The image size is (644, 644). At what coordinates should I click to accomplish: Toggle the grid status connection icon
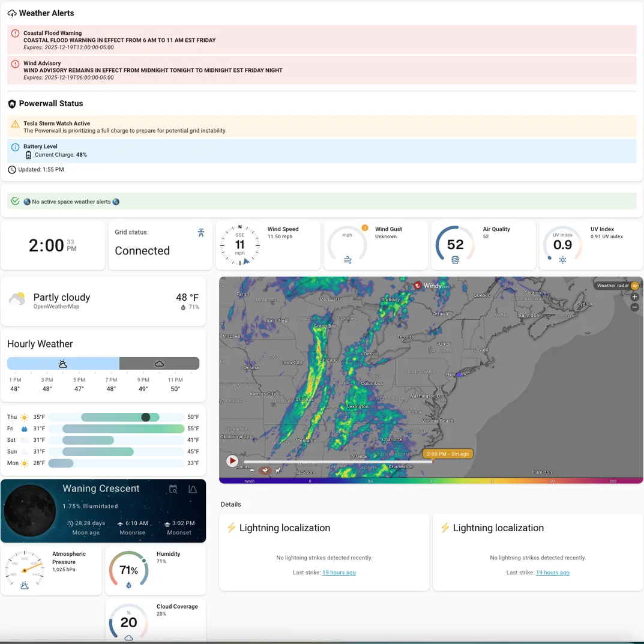point(201,232)
